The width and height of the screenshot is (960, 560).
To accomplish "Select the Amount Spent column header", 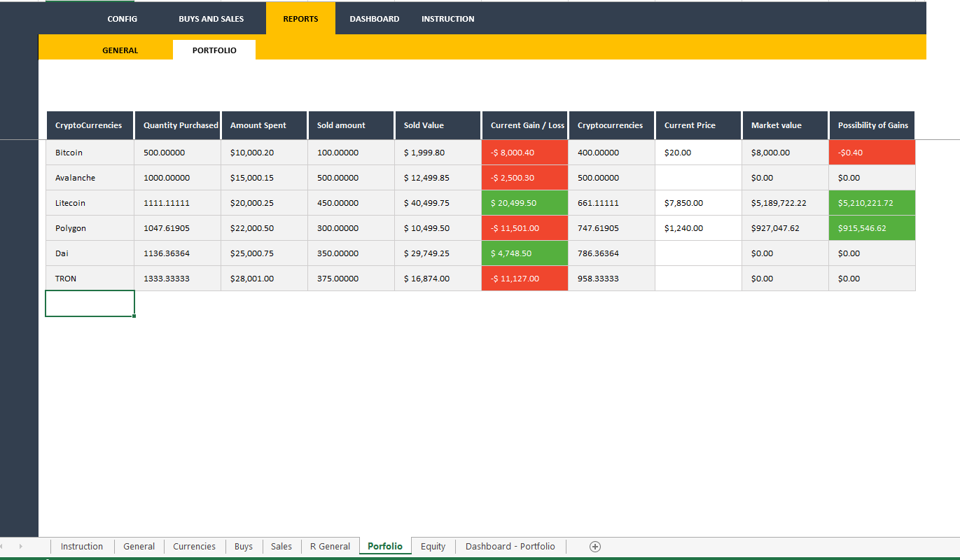I will coord(264,125).
